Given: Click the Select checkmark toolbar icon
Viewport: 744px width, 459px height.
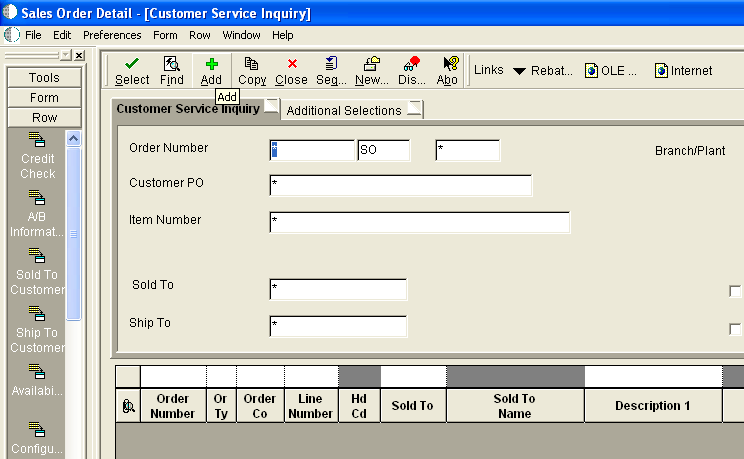Looking at the screenshot, I should coord(132,64).
